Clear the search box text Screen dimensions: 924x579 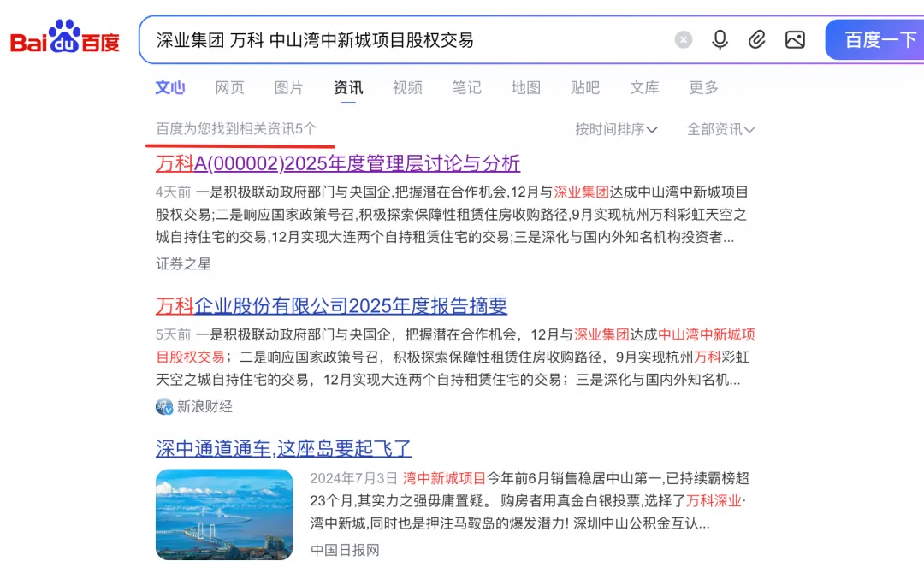[x=684, y=40]
